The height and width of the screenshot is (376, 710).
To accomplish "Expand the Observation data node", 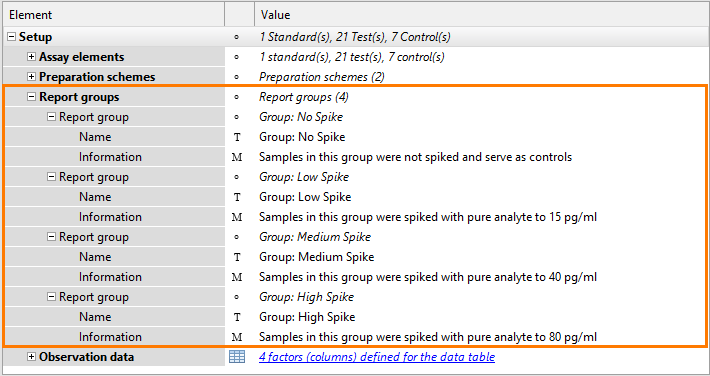I will pyautogui.click(x=31, y=357).
